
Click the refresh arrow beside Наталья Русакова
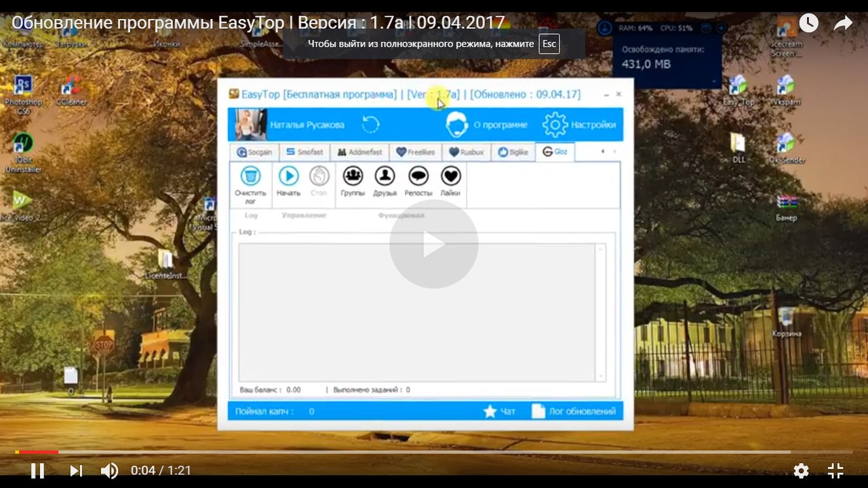[370, 125]
